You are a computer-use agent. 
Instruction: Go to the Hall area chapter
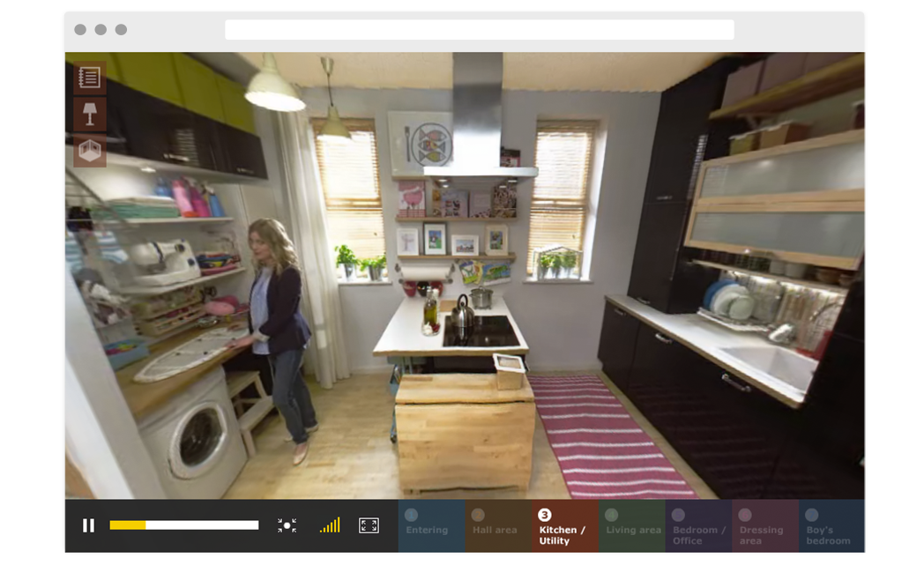click(498, 525)
